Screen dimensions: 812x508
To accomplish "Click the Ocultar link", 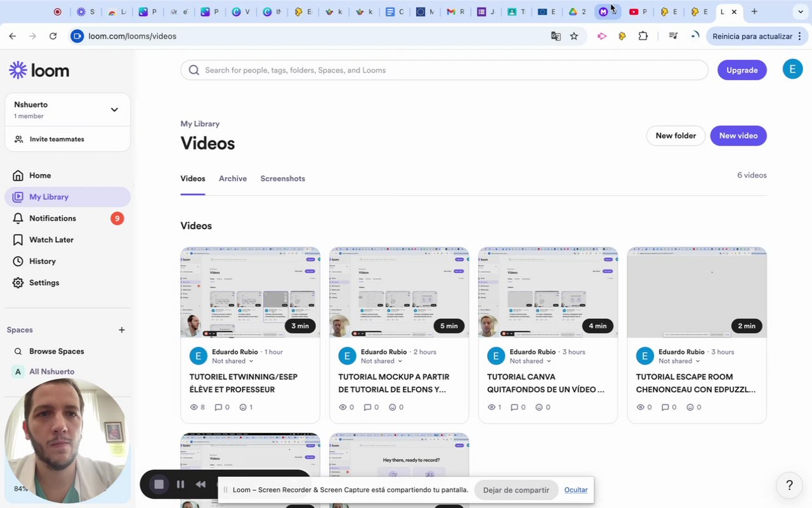I will (x=576, y=490).
